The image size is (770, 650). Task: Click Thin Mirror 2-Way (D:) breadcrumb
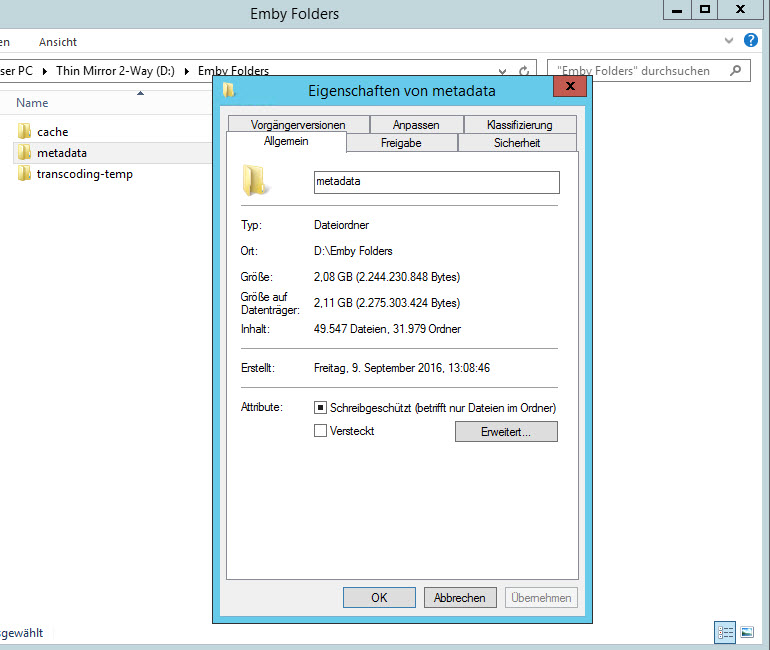pyautogui.click(x=115, y=71)
